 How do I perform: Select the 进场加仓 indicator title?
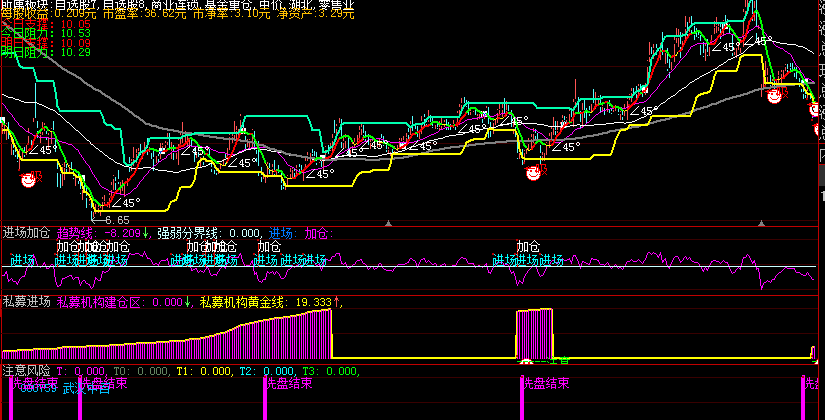(26, 233)
